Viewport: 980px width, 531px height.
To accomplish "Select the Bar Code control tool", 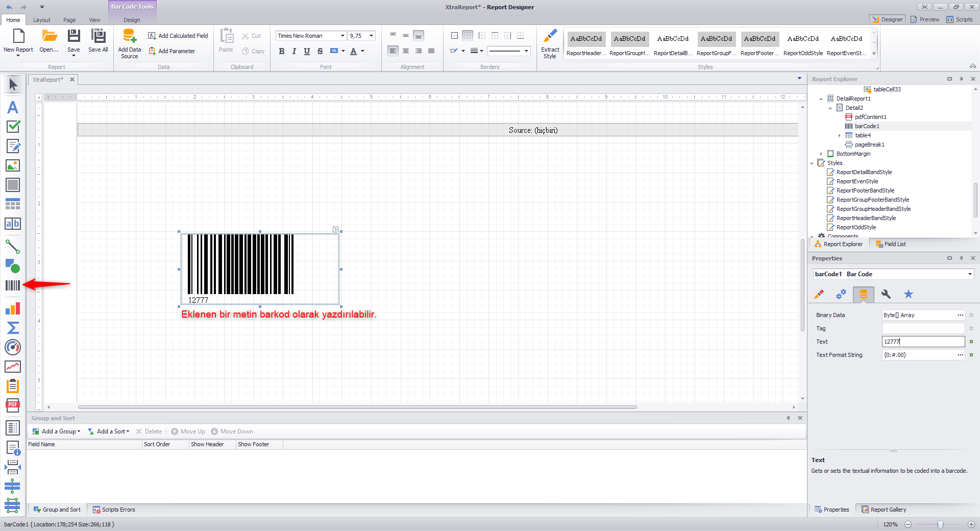I will tap(13, 285).
